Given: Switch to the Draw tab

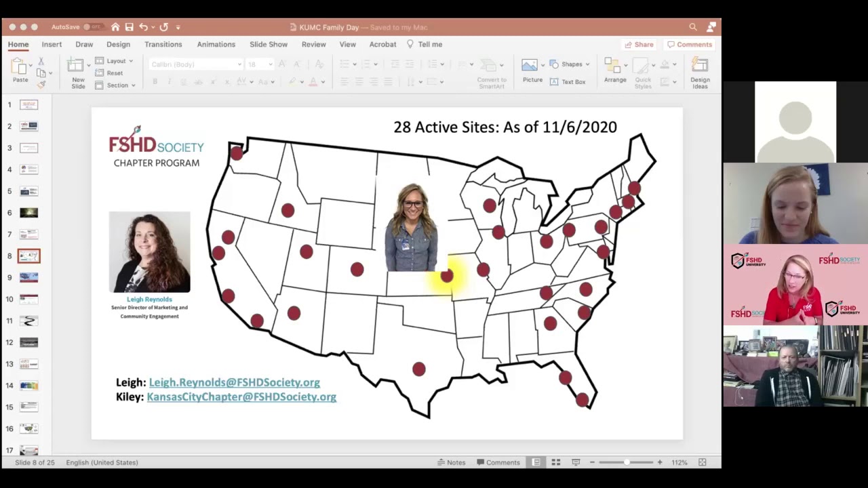Looking at the screenshot, I should click(x=84, y=44).
